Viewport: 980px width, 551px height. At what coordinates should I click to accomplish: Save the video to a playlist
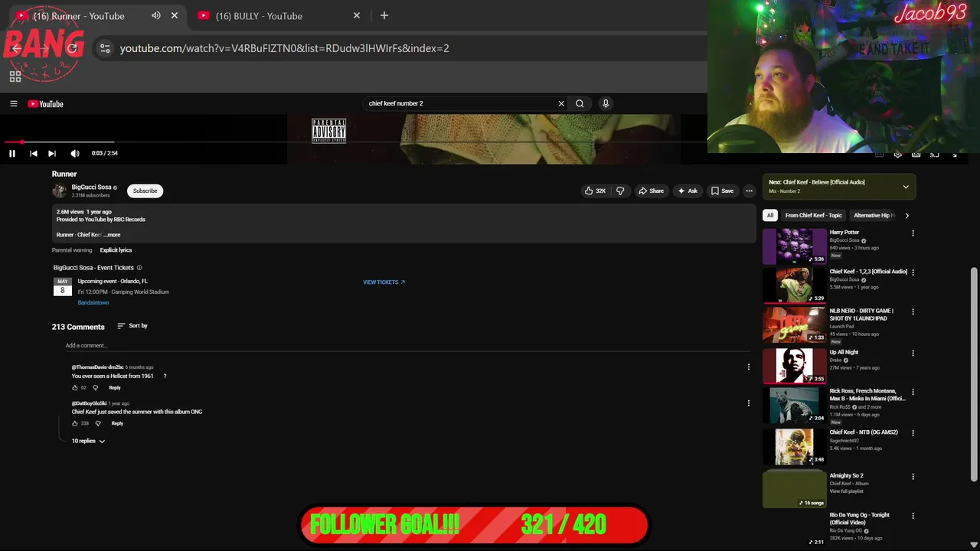pyautogui.click(x=722, y=191)
